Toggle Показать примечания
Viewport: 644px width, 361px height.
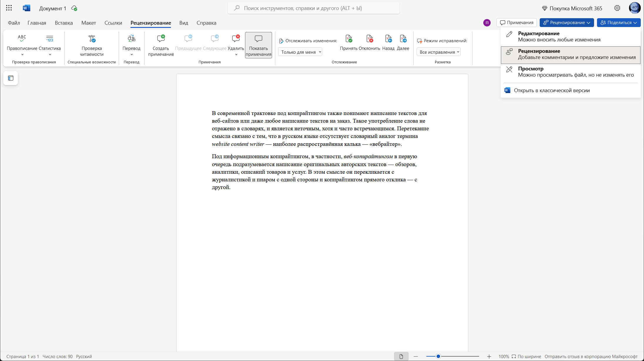(259, 45)
